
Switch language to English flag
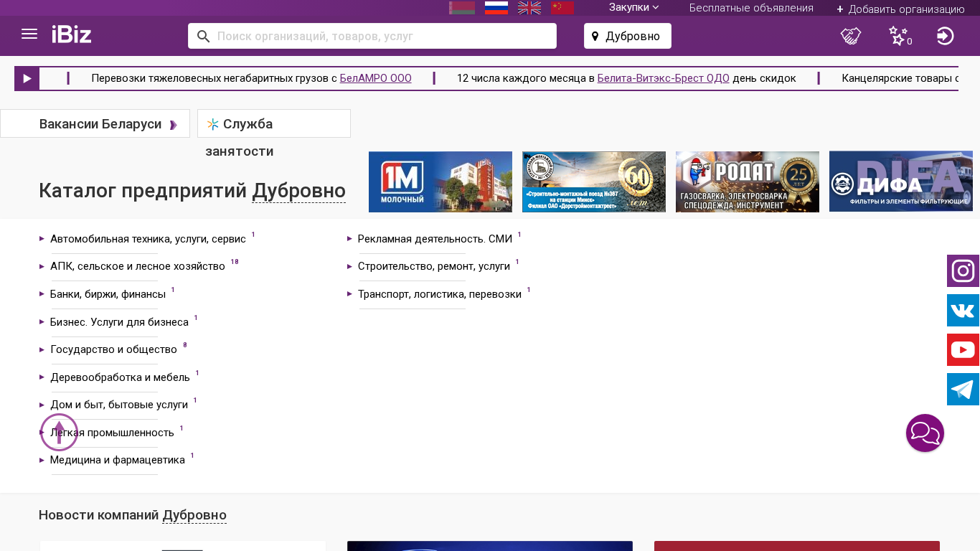529,8
